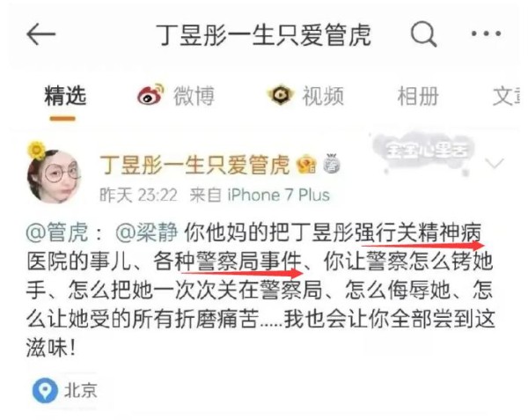Open the three-dot more options menu
The height and width of the screenshot is (420, 528).
tap(486, 33)
